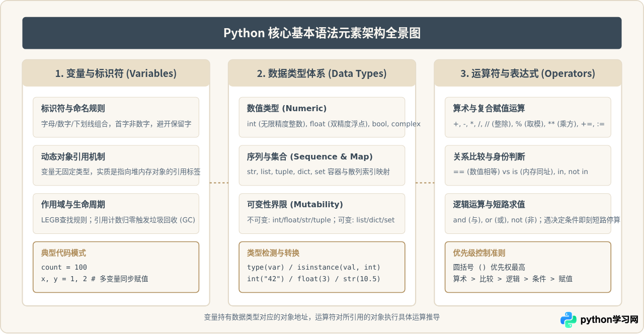This screenshot has height=334, width=644.
Task: Click the Python logo icon
Action: point(569,320)
